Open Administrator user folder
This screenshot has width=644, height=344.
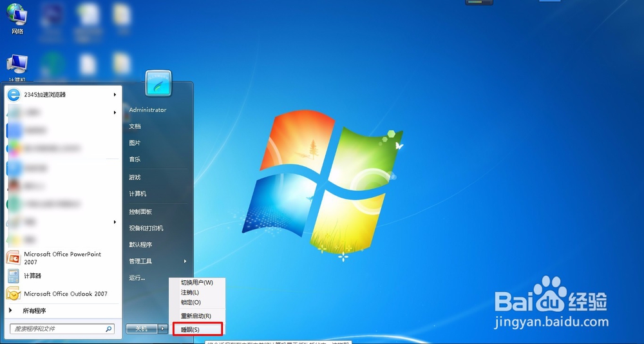[147, 110]
